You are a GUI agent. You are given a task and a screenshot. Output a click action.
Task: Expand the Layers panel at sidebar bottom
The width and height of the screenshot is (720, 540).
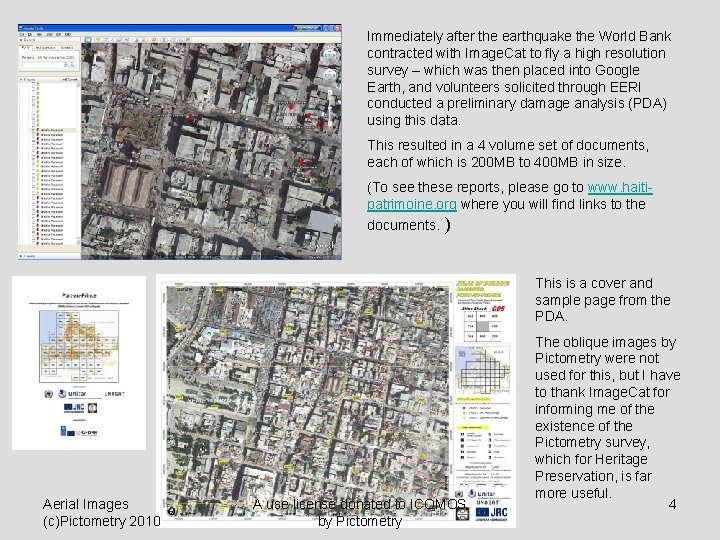click(49, 255)
